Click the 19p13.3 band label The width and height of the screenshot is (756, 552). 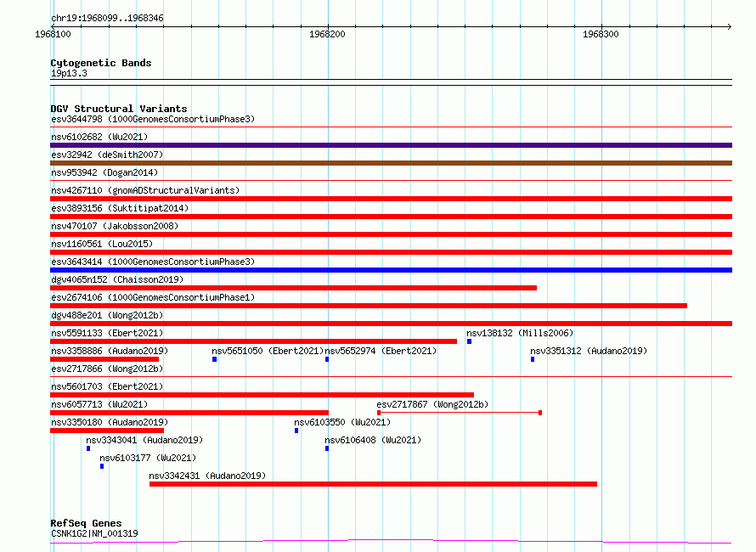point(69,73)
